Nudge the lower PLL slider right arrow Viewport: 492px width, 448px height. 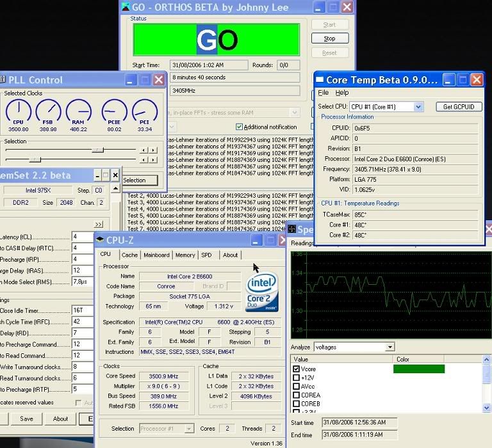pos(153,160)
